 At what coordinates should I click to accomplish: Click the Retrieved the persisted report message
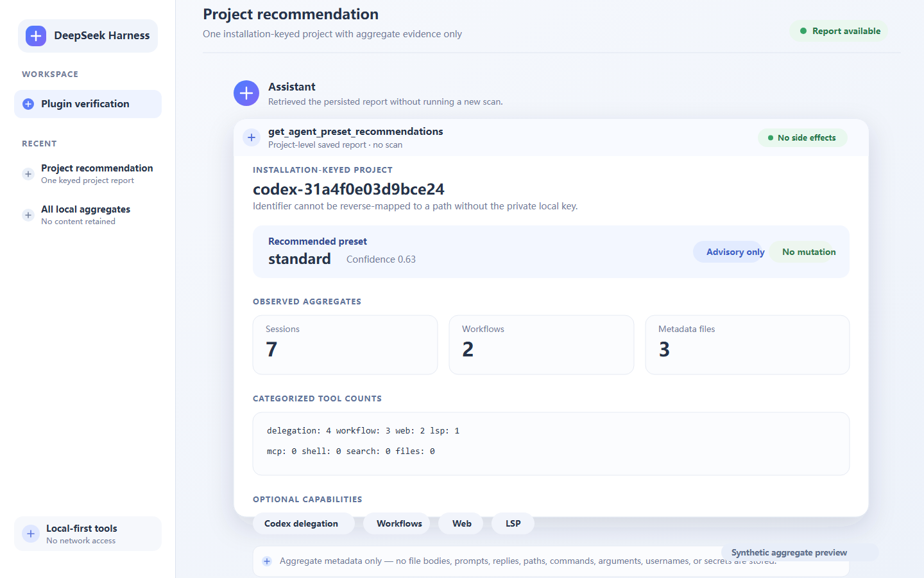tap(386, 101)
